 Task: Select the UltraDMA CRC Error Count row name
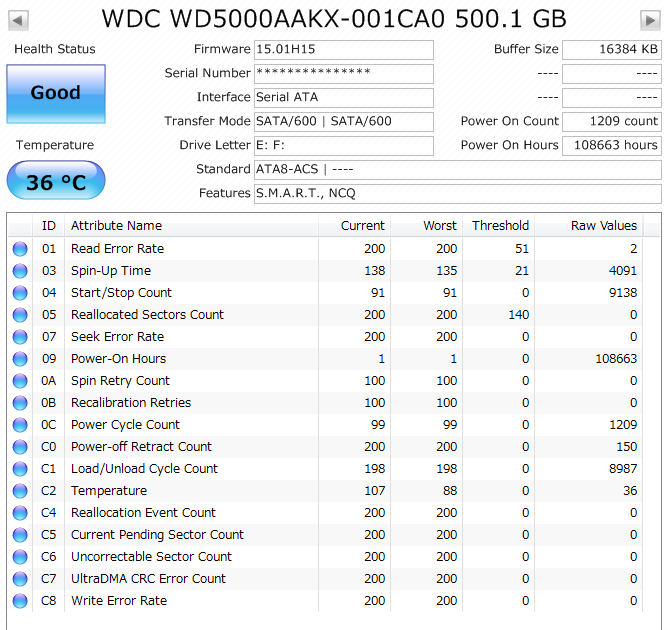click(x=148, y=579)
